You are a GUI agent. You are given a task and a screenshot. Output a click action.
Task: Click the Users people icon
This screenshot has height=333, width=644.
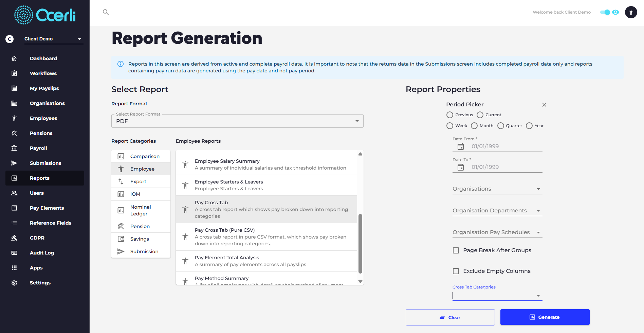pyautogui.click(x=14, y=193)
